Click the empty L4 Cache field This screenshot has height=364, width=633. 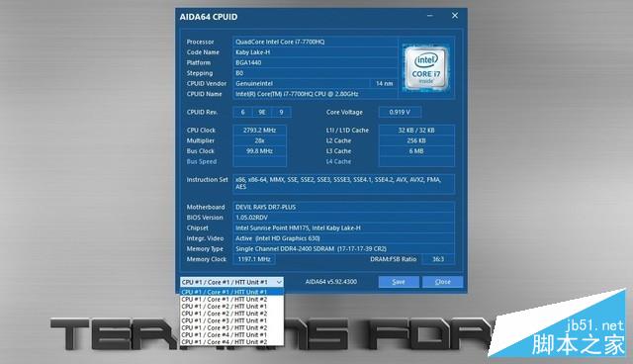click(x=416, y=162)
